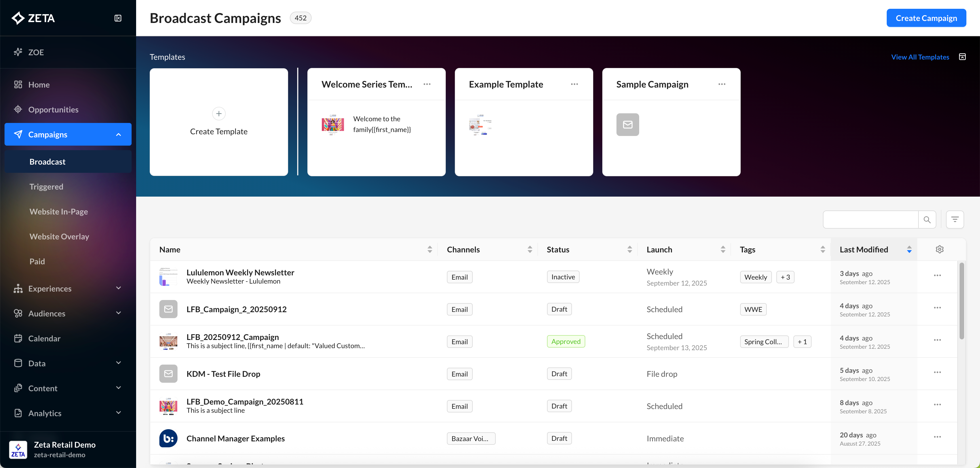Open the filter icon next to search
Image resolution: width=980 pixels, height=468 pixels.
click(x=954, y=220)
